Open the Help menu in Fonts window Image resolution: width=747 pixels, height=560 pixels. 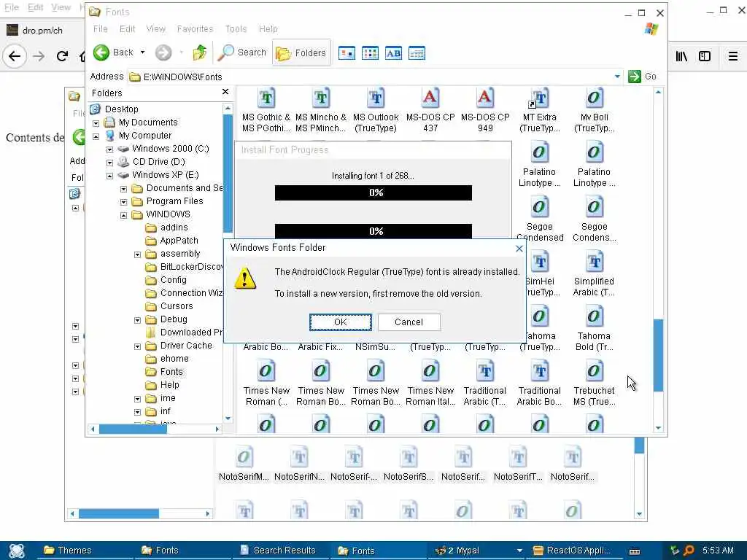coord(268,29)
